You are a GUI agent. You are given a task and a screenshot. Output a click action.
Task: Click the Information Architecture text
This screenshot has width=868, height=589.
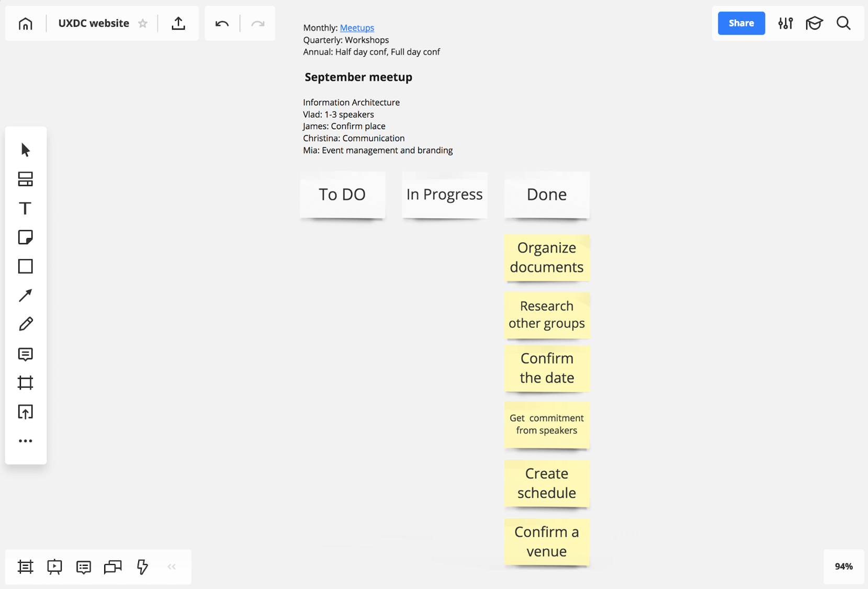(x=351, y=103)
